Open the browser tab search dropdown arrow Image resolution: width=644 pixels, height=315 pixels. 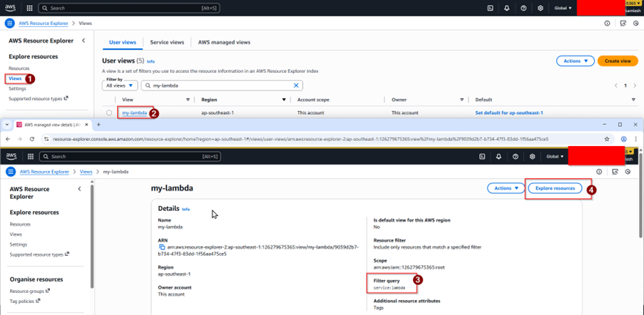pyautogui.click(x=7, y=124)
